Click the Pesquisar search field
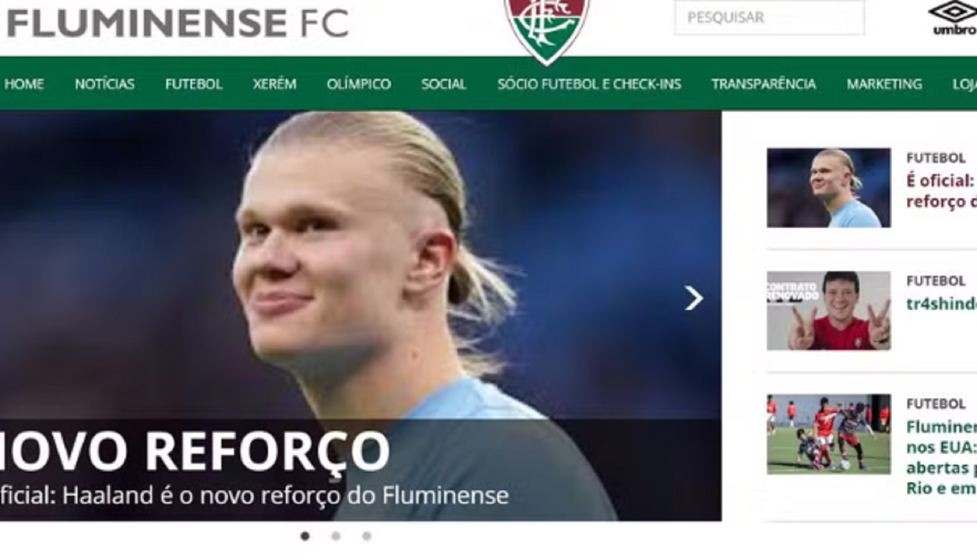 769,18
